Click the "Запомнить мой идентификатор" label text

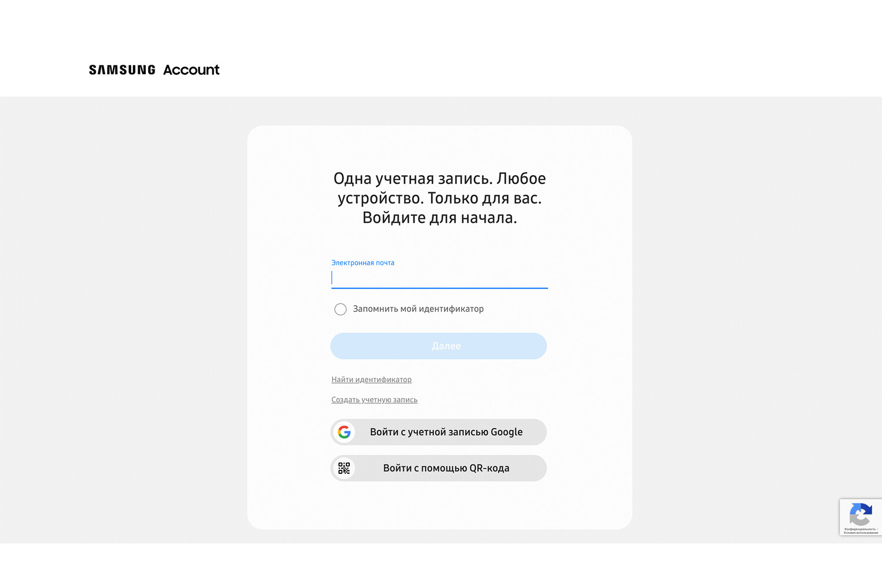[x=418, y=309]
